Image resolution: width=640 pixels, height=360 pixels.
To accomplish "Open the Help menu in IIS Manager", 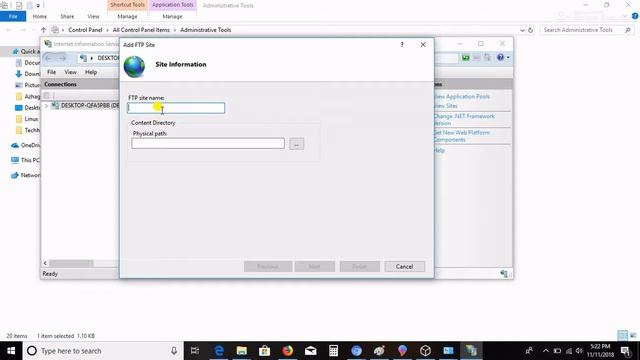I will point(91,72).
